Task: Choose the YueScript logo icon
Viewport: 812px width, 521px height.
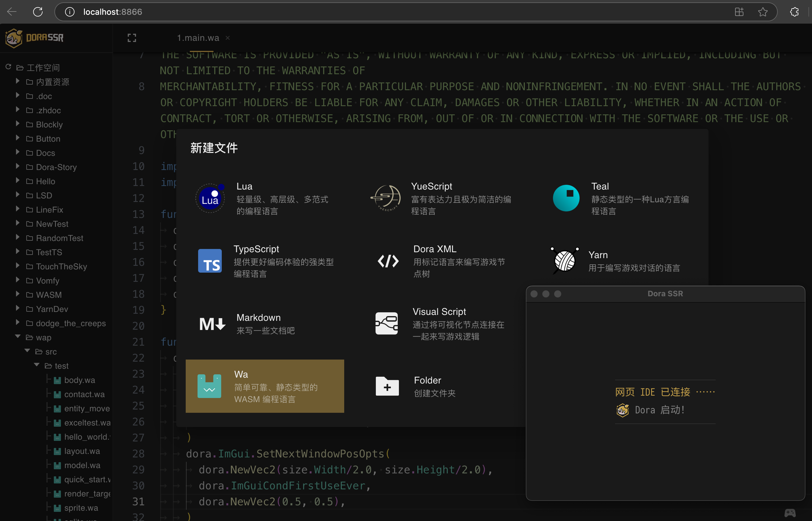Action: (x=386, y=198)
